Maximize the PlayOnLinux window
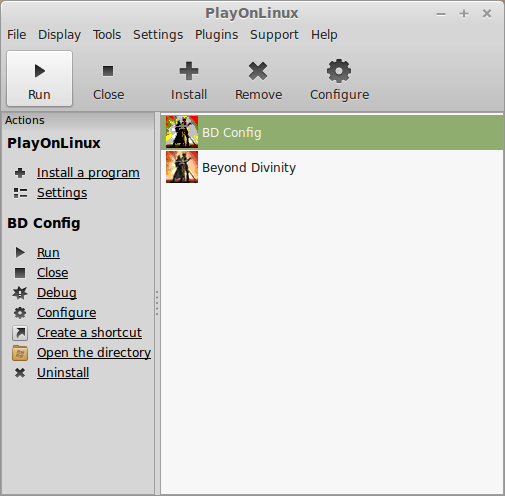This screenshot has width=505, height=496. [464, 14]
